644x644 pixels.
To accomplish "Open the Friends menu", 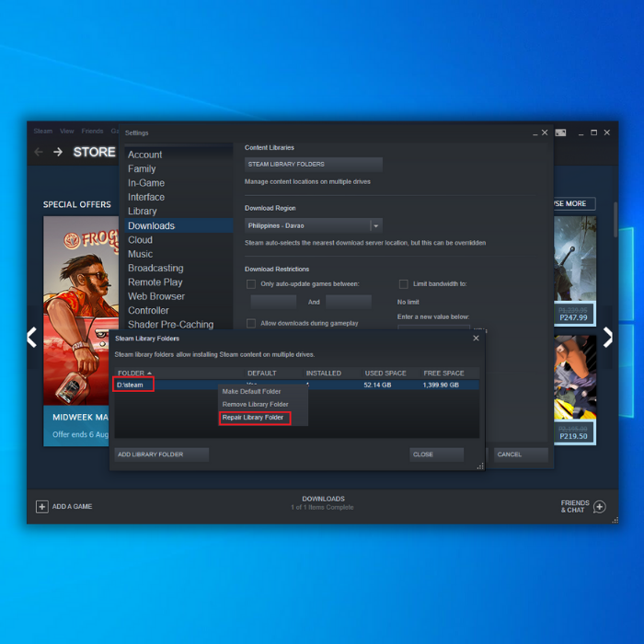I will coord(92,131).
